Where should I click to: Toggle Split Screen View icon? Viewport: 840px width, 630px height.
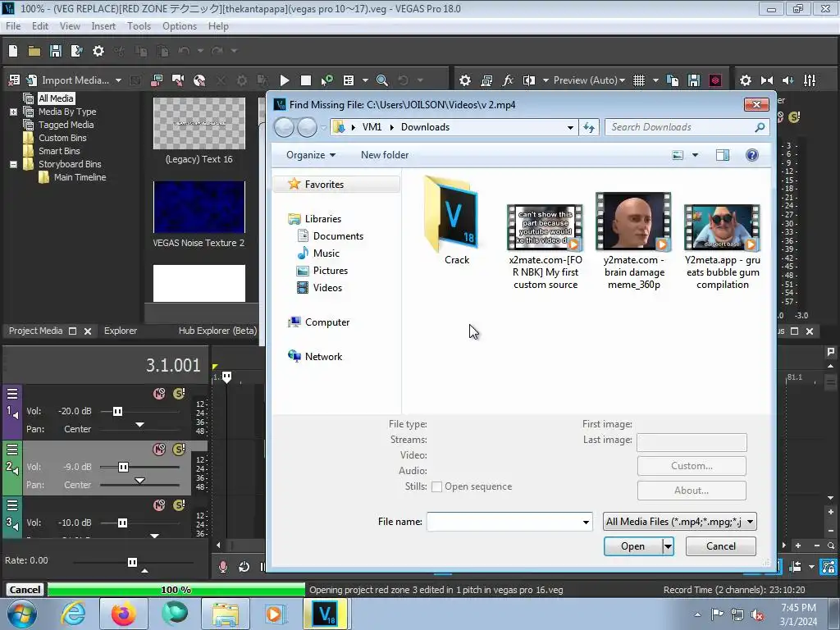[529, 80]
